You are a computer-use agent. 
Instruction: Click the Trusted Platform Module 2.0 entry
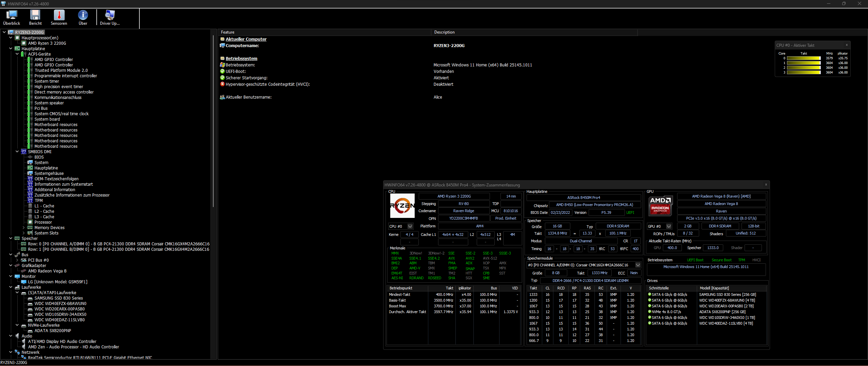61,70
